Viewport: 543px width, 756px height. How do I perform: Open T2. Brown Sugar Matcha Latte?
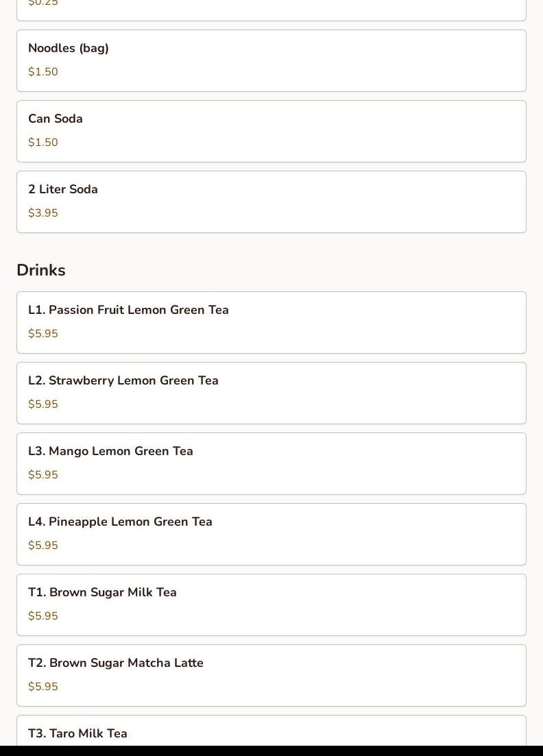[x=271, y=676]
